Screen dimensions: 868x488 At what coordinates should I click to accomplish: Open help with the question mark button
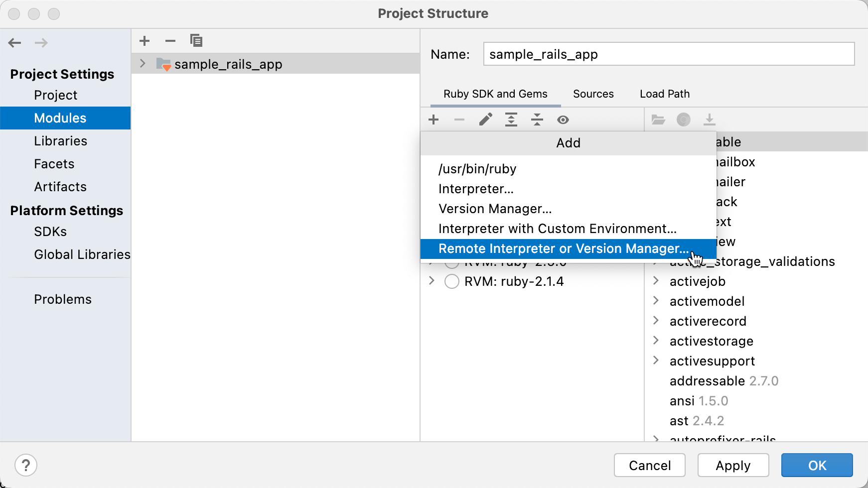click(x=26, y=466)
